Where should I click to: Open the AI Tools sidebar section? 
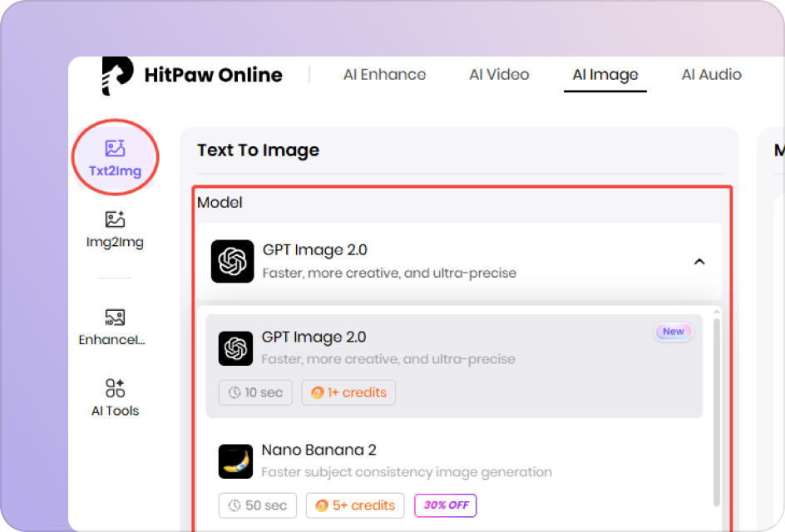115,398
